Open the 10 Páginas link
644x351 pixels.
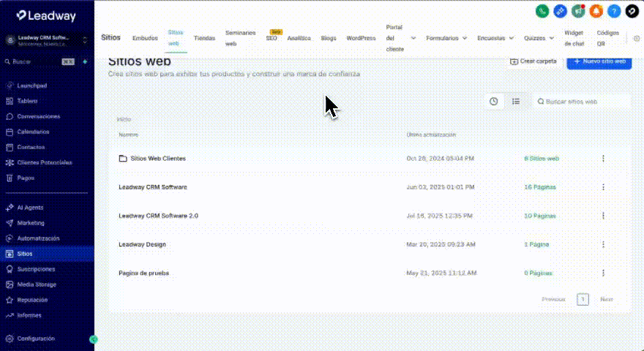[x=540, y=216]
